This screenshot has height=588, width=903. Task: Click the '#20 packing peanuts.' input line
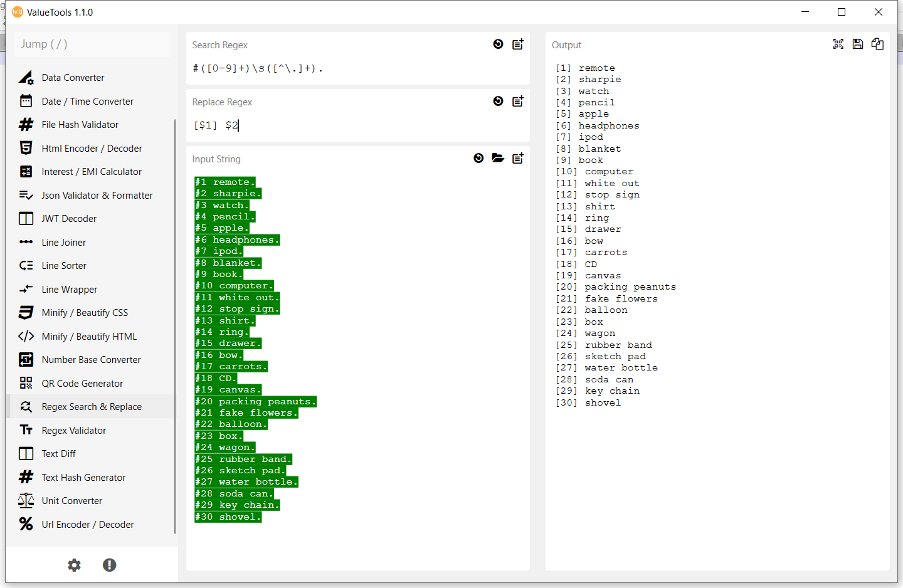(x=255, y=401)
